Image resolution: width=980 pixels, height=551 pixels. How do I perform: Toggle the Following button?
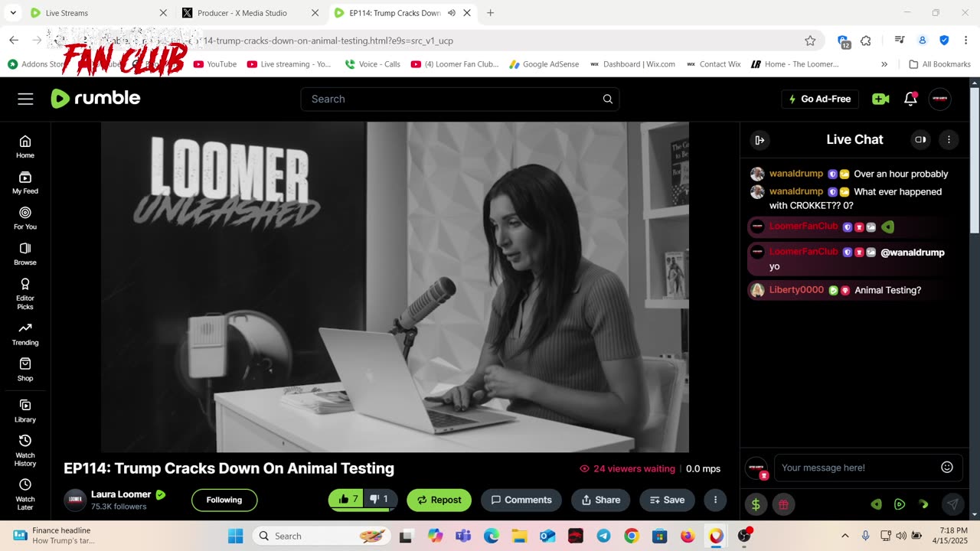tap(224, 500)
